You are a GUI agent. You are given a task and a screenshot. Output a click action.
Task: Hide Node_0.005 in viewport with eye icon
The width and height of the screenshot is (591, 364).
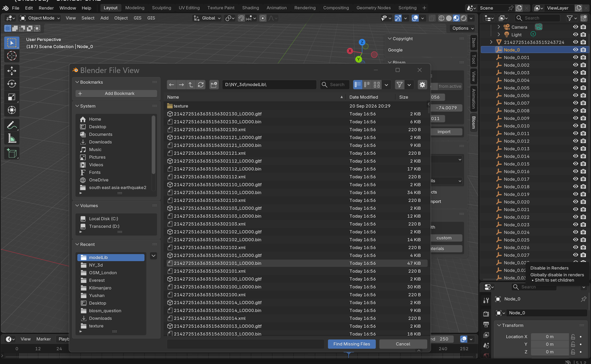[575, 88]
